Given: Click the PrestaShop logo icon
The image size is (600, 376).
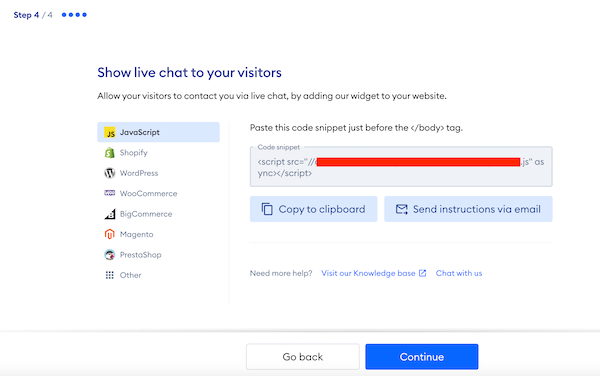Looking at the screenshot, I should 109,255.
